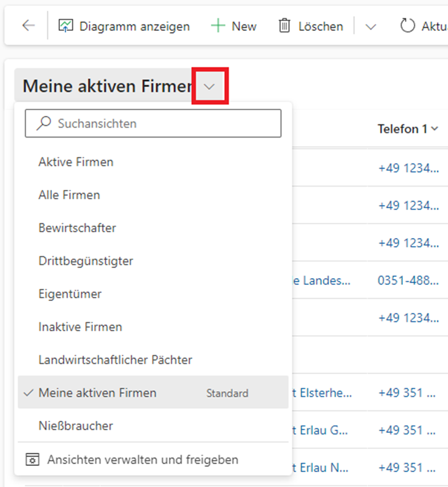Choose the Nießbraucher view
The width and height of the screenshot is (448, 487).
coord(75,426)
